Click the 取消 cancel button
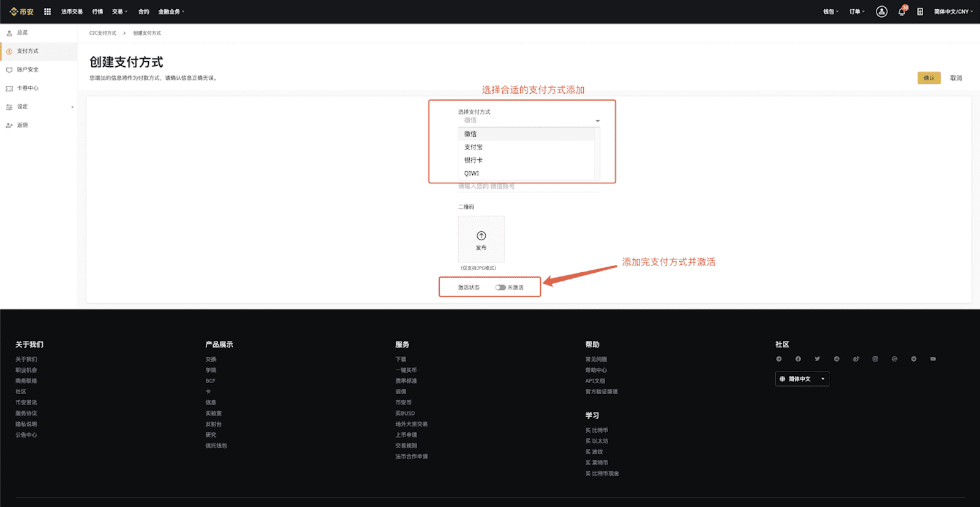 (x=956, y=78)
